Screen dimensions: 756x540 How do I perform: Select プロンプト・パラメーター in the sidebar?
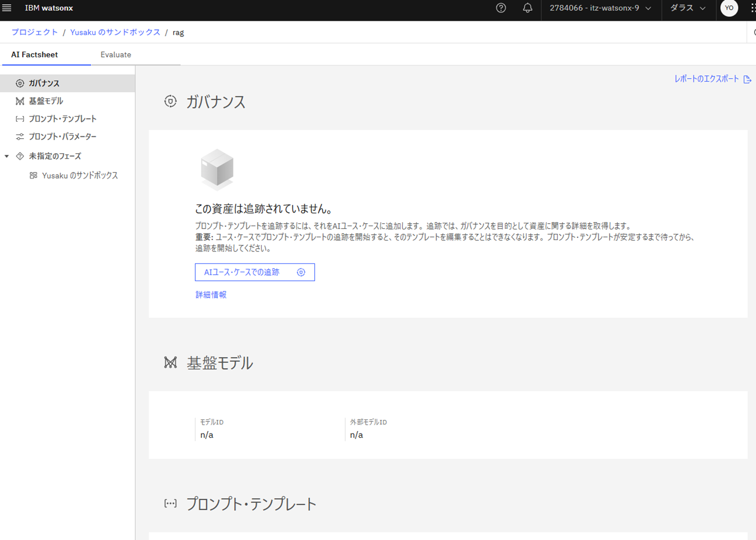click(x=68, y=136)
